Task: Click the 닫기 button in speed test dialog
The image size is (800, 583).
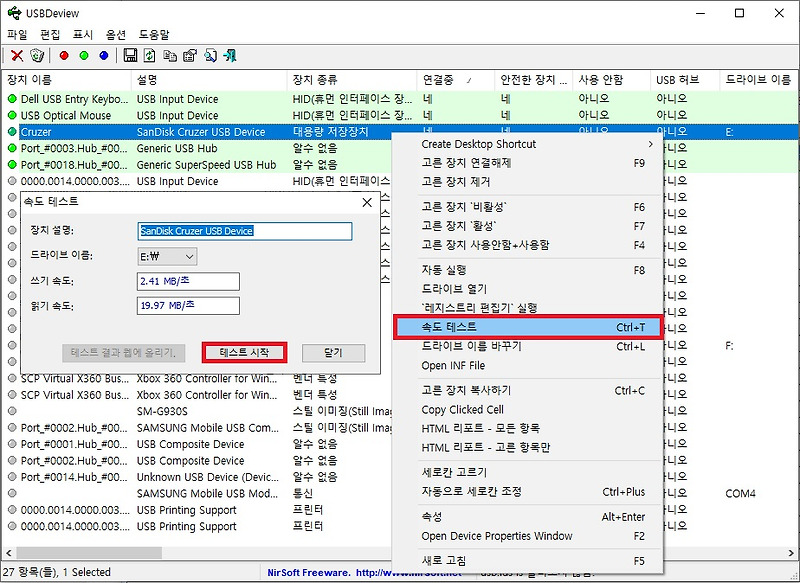Action: point(333,352)
